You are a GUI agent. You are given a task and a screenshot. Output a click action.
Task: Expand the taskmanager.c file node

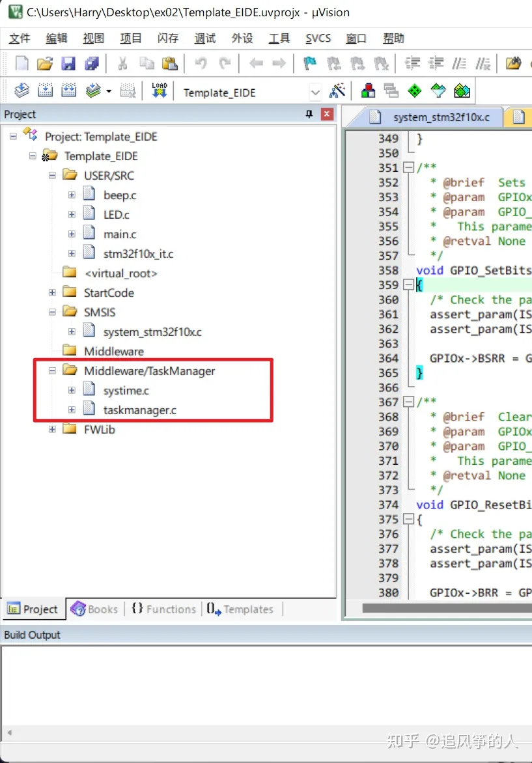(72, 409)
